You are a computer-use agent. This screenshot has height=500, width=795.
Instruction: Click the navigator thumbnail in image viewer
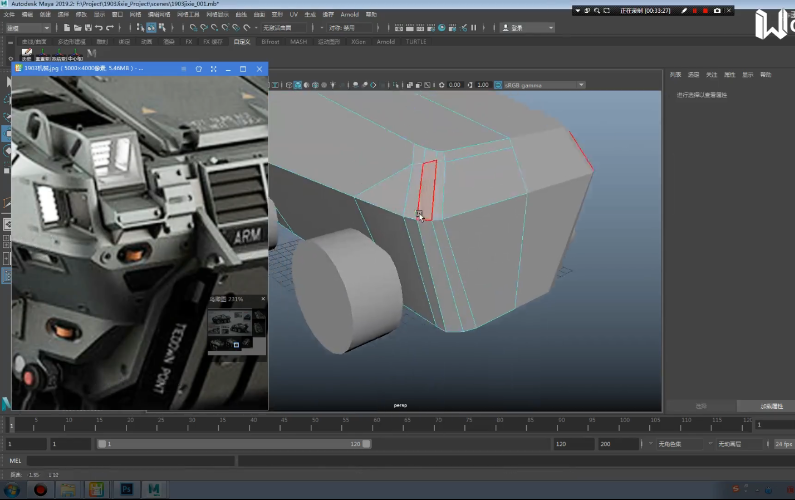pos(236,330)
